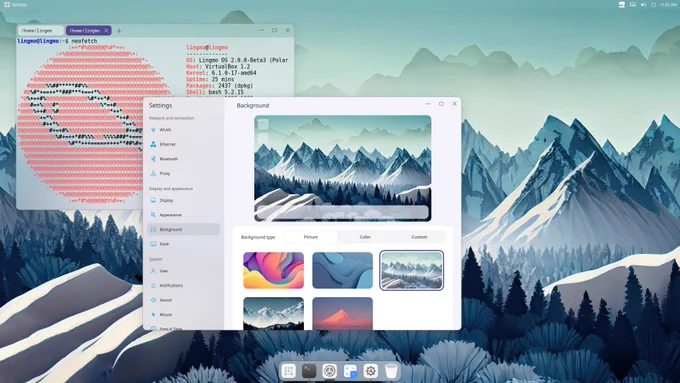This screenshot has height=383, width=680.
Task: Click the keyboard tray icon in top panel
Action: [633, 5]
